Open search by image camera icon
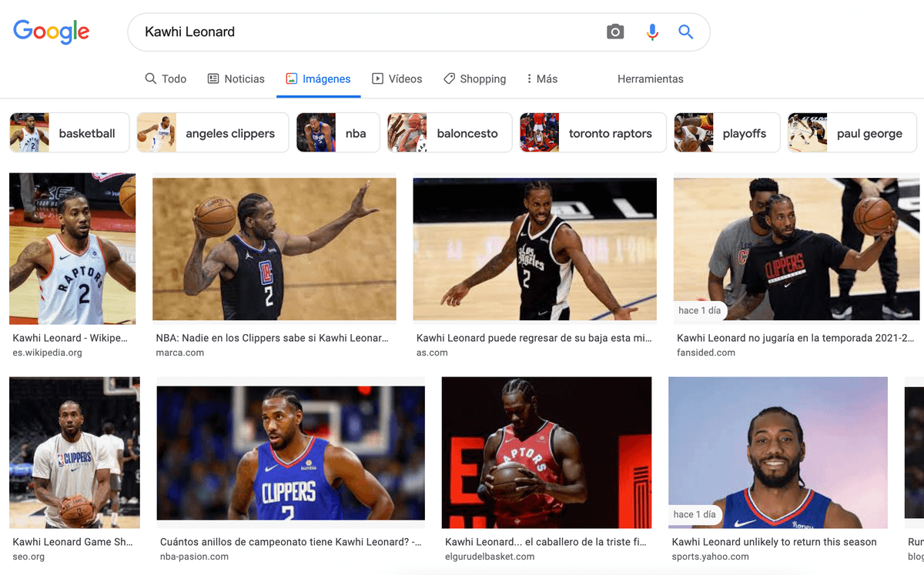The width and height of the screenshot is (924, 575). point(614,32)
